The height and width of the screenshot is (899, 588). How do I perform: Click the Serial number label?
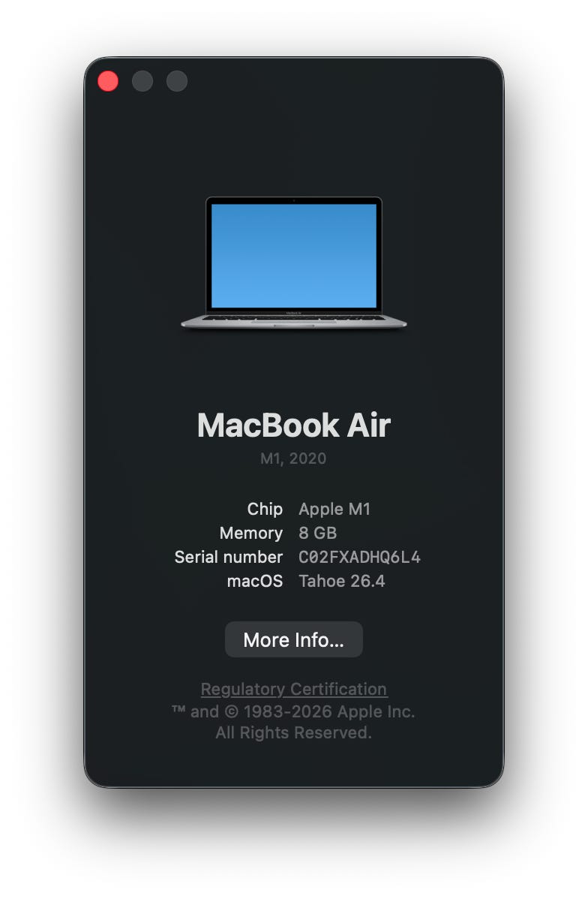[229, 557]
